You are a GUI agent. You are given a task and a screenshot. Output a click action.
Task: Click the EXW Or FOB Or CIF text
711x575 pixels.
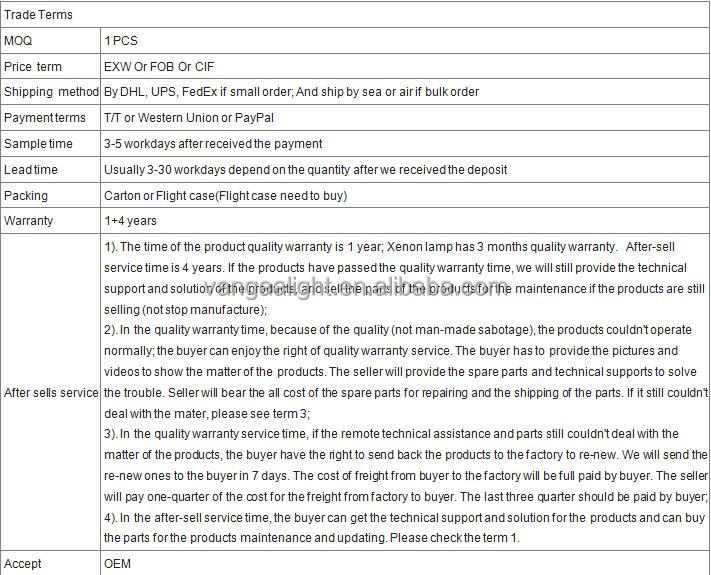[x=159, y=67]
